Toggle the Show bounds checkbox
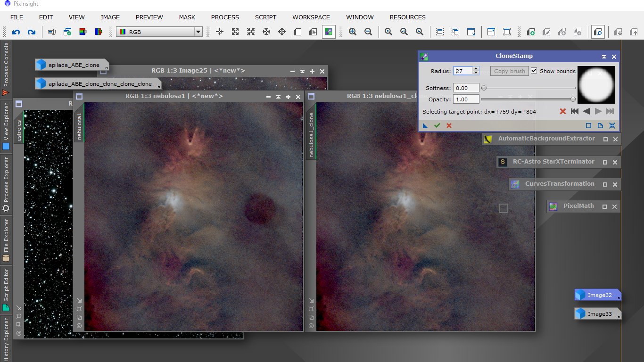 pyautogui.click(x=534, y=71)
